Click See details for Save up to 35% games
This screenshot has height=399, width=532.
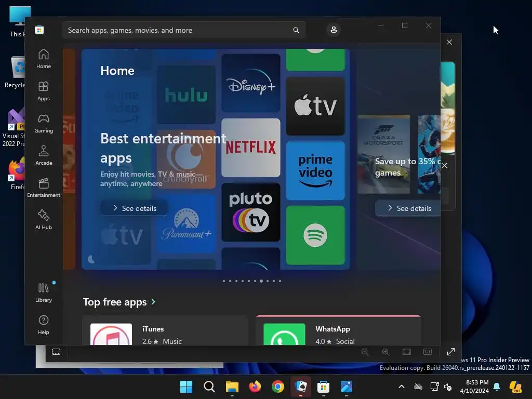point(408,208)
